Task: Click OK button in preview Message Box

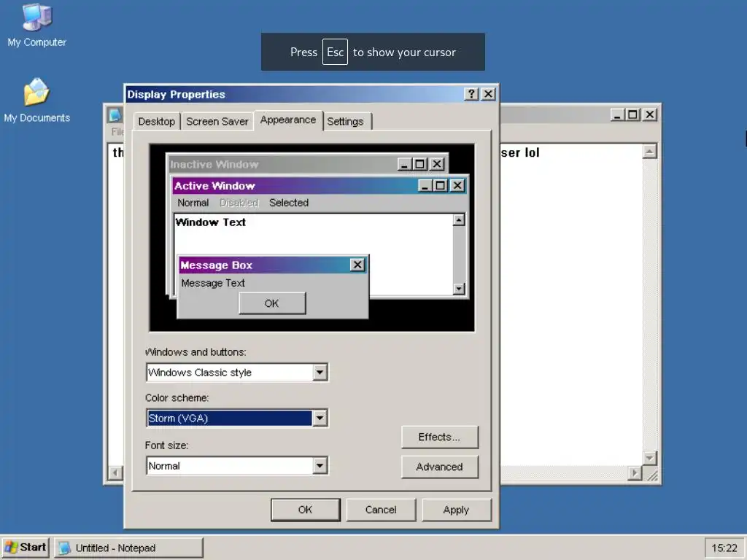Action: (272, 303)
